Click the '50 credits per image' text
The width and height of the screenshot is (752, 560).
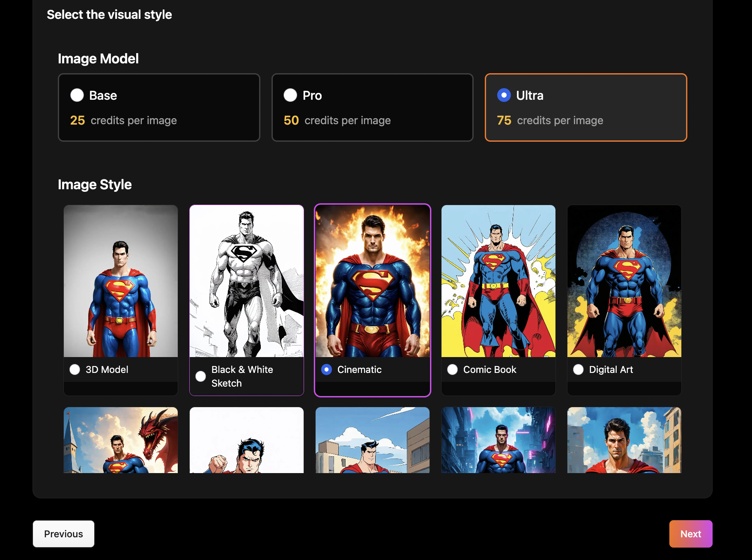point(337,120)
